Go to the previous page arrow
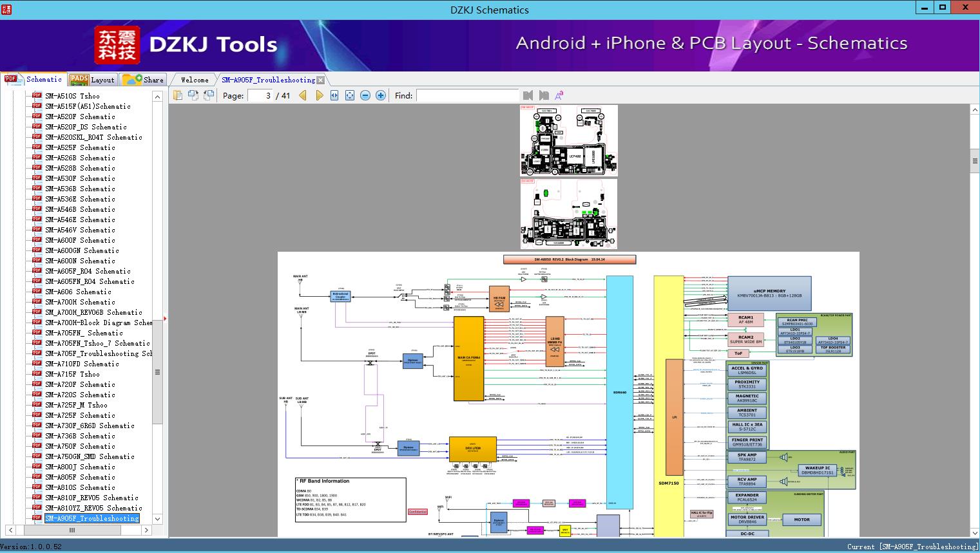The image size is (980, 553). pyautogui.click(x=303, y=95)
